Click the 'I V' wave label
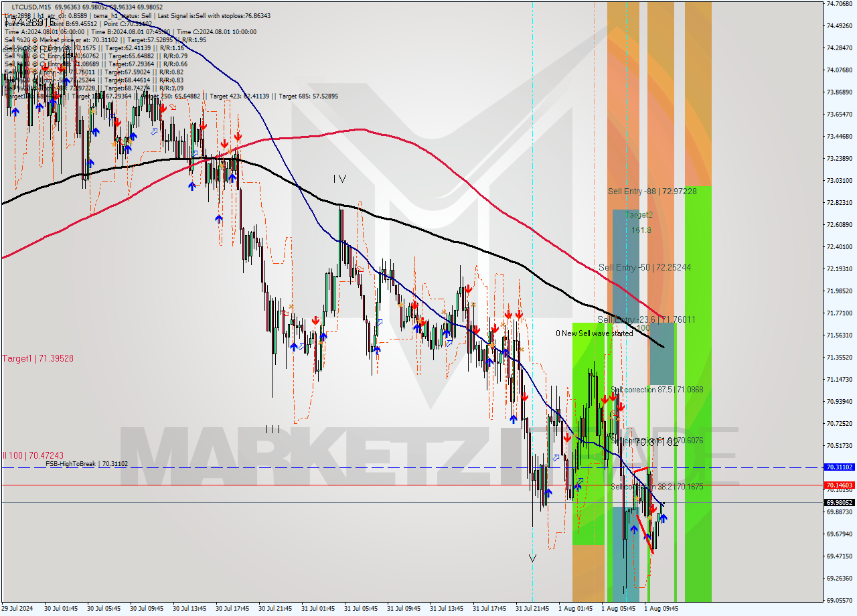The image size is (857, 616). [x=340, y=179]
